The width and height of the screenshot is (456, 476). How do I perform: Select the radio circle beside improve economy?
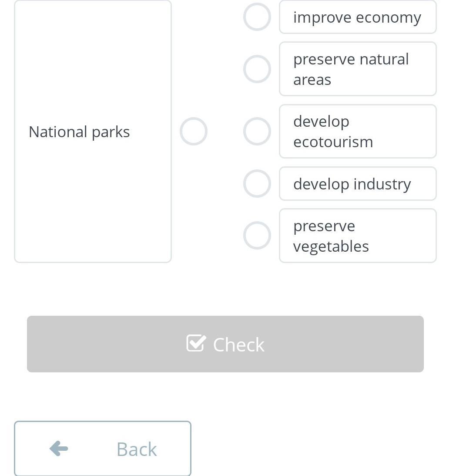(x=257, y=17)
